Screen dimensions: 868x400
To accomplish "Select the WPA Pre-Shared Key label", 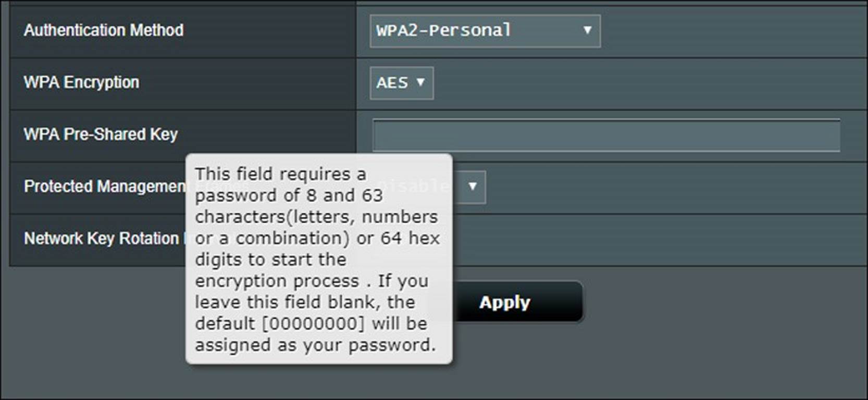I will tap(101, 134).
